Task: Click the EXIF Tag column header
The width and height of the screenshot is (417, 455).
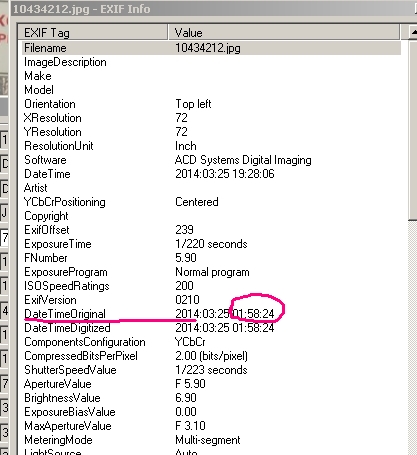Action: coord(93,33)
